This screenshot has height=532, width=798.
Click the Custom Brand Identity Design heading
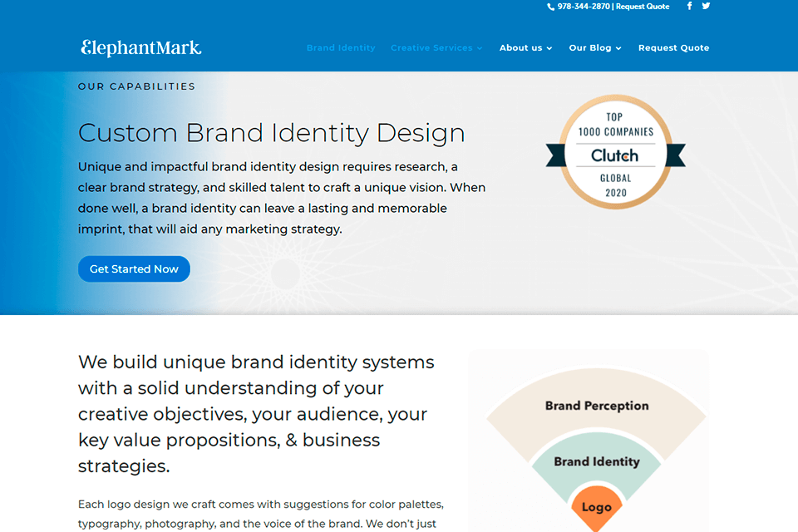pos(271,133)
